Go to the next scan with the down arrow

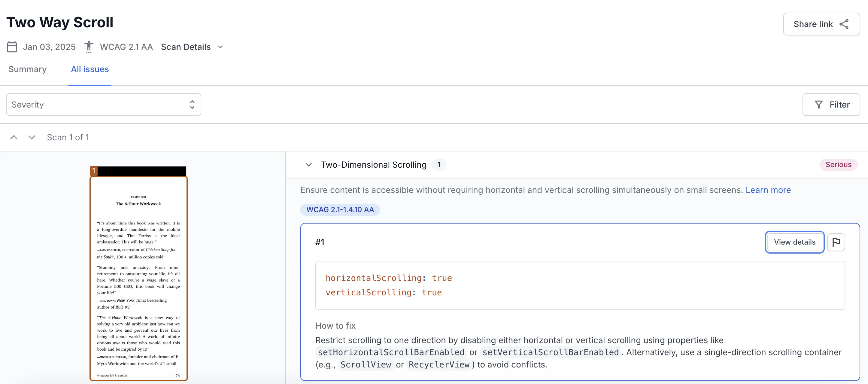[32, 137]
